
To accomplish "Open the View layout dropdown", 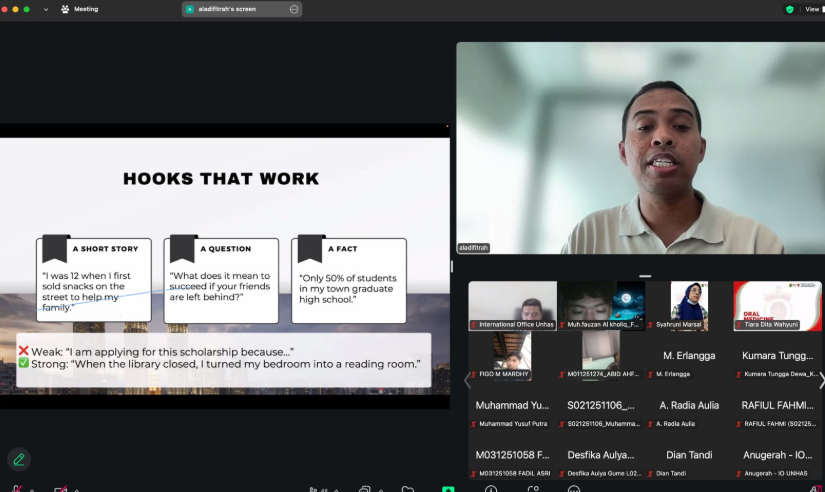I will pyautogui.click(x=811, y=9).
